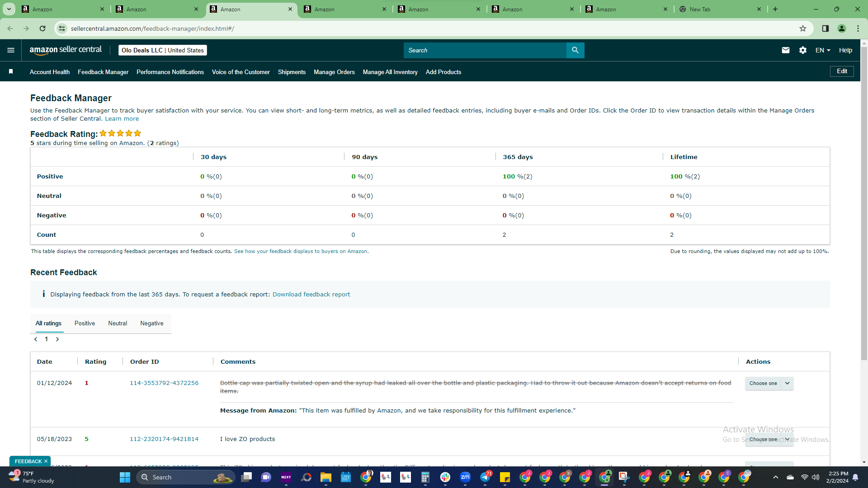
Task: Click the Edit button in navigation bar
Action: coord(842,71)
